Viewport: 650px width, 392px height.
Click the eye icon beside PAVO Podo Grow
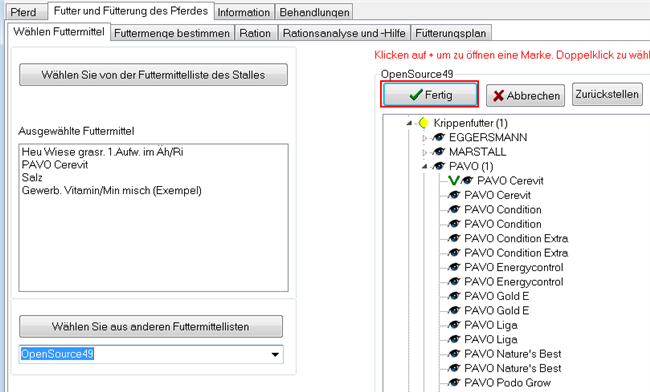[x=454, y=382]
